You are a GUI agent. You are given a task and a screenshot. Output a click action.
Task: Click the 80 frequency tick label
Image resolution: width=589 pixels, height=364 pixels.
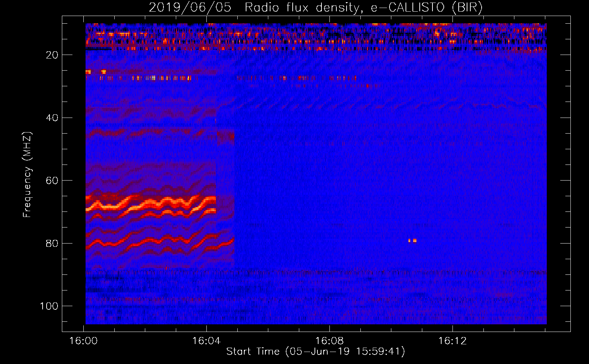[52, 243]
